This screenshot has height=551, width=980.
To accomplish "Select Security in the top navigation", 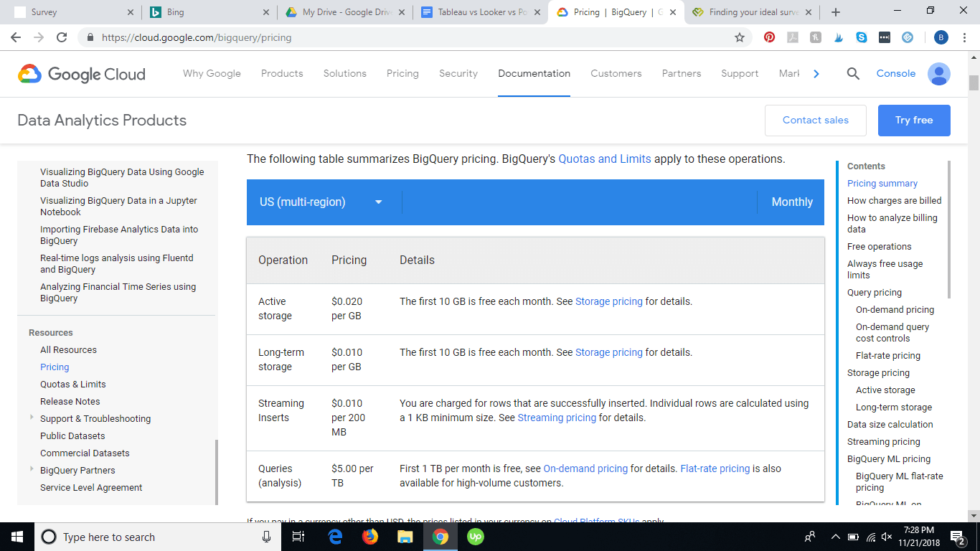I will pos(458,73).
